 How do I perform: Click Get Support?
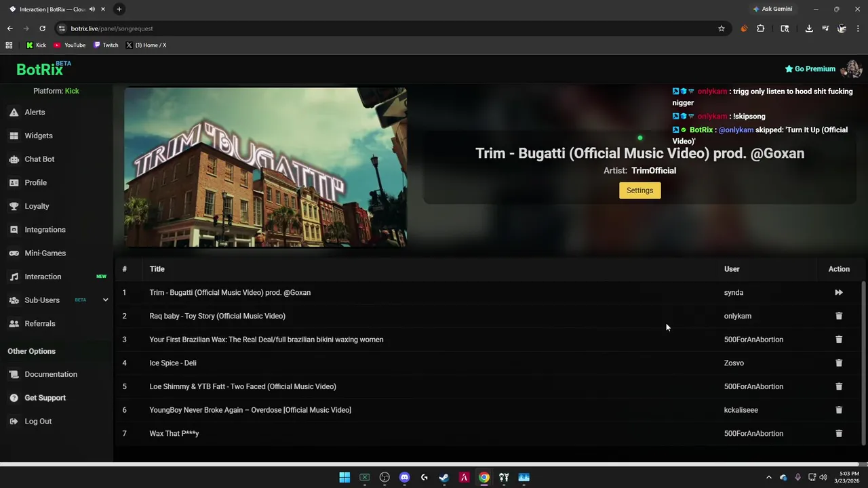45,398
